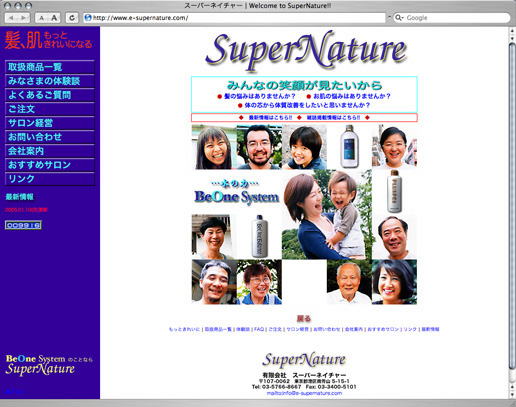Open 体の芯から体質改善をしたいと思いませんか？ link

coord(307,105)
